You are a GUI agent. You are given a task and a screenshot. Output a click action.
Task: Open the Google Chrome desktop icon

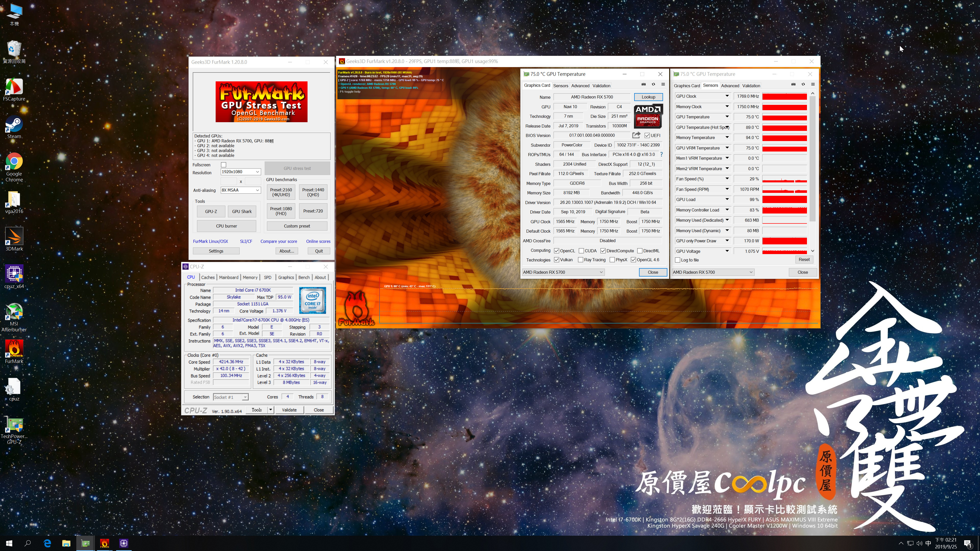click(14, 167)
